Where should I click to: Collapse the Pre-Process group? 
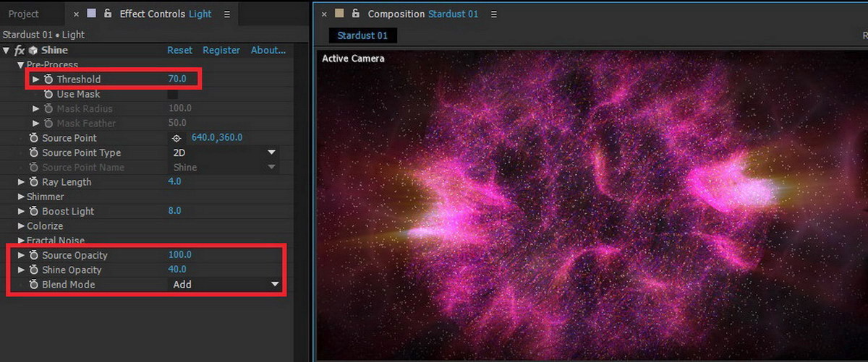point(21,65)
